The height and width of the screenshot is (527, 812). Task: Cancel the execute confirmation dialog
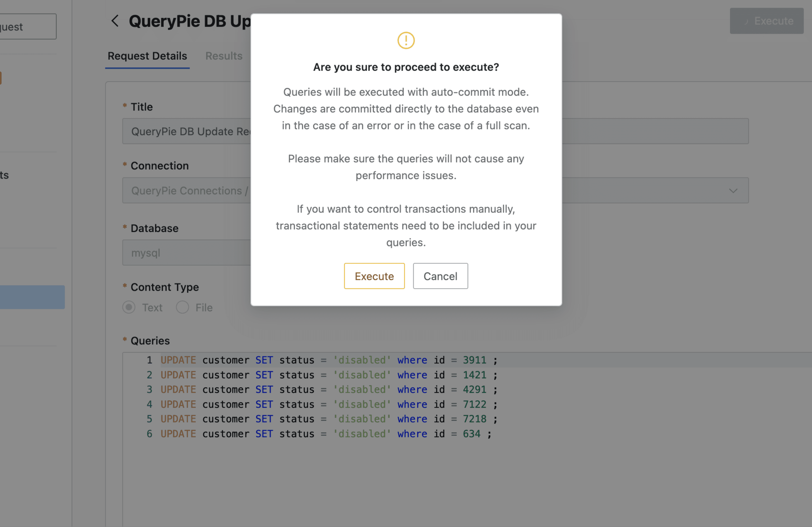(440, 276)
